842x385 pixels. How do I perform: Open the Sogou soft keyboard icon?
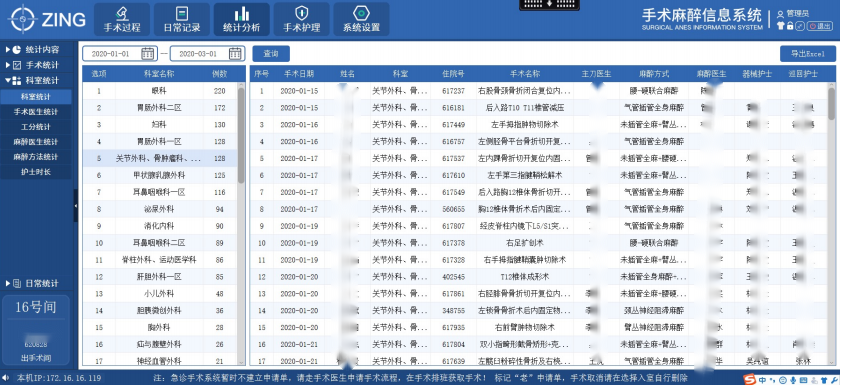[803, 380]
